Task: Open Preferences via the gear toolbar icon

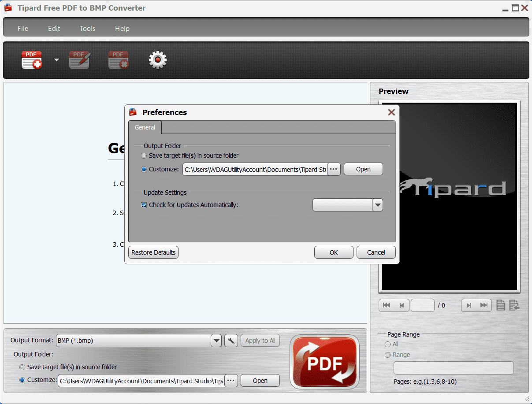Action: pyautogui.click(x=158, y=60)
